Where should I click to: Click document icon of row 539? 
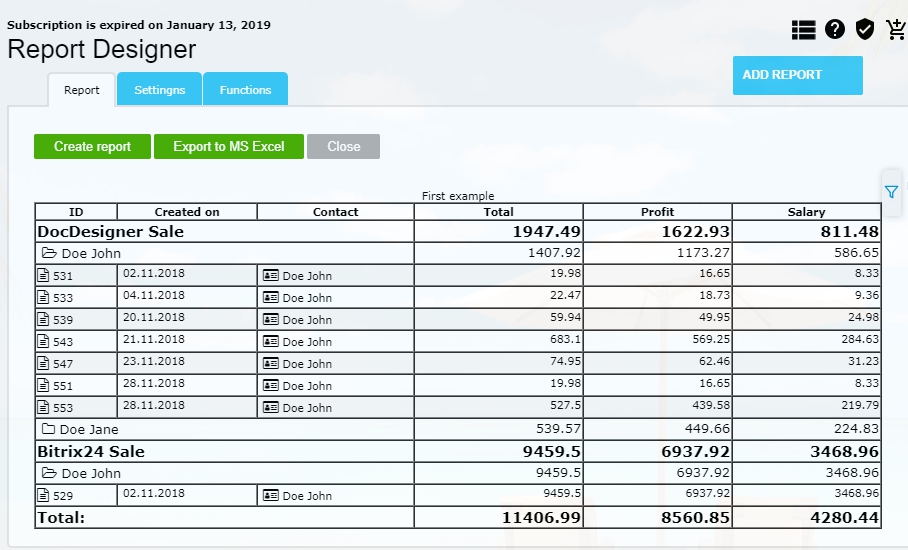[x=43, y=319]
